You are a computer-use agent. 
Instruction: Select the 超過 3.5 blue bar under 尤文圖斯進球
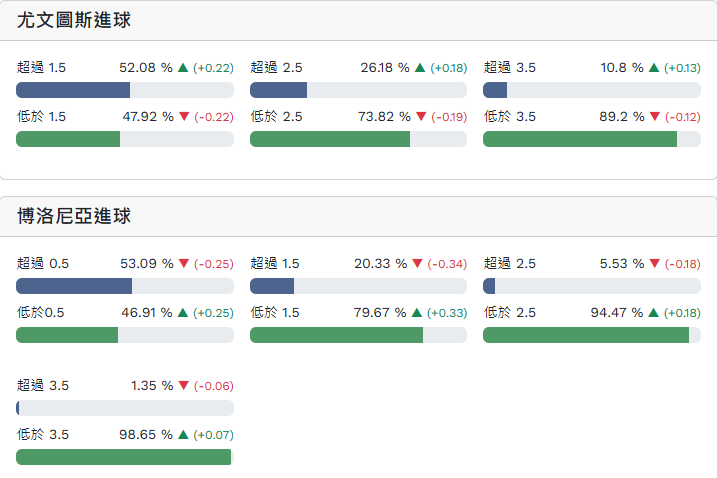pos(495,90)
